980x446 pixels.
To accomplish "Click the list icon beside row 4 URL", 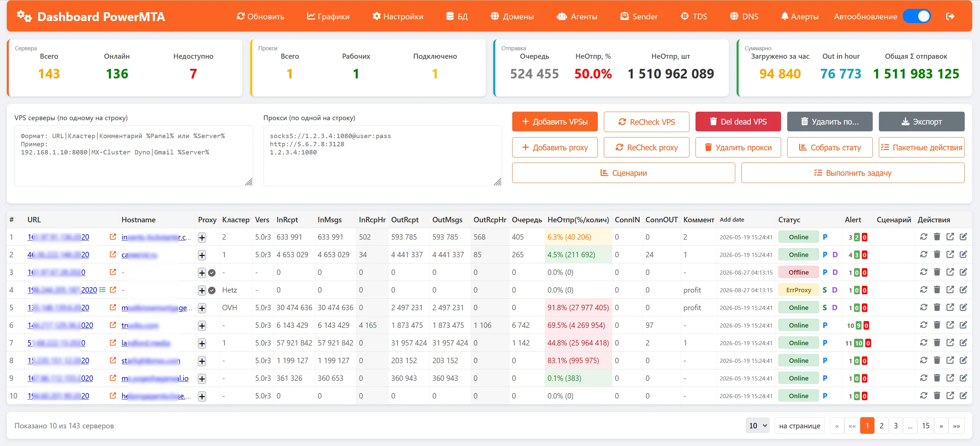I will 102,290.
